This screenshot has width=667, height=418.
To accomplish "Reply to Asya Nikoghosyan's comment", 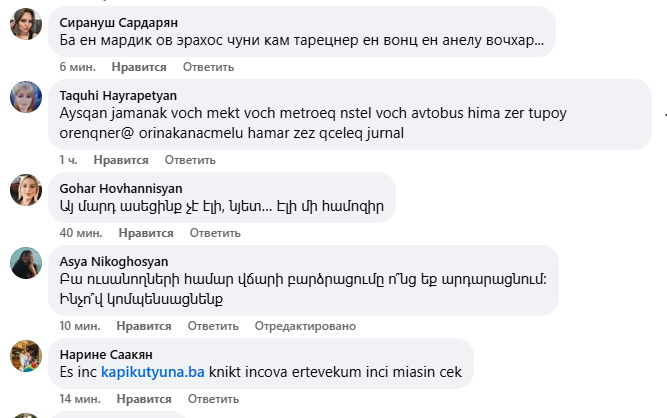I will tap(212, 326).
